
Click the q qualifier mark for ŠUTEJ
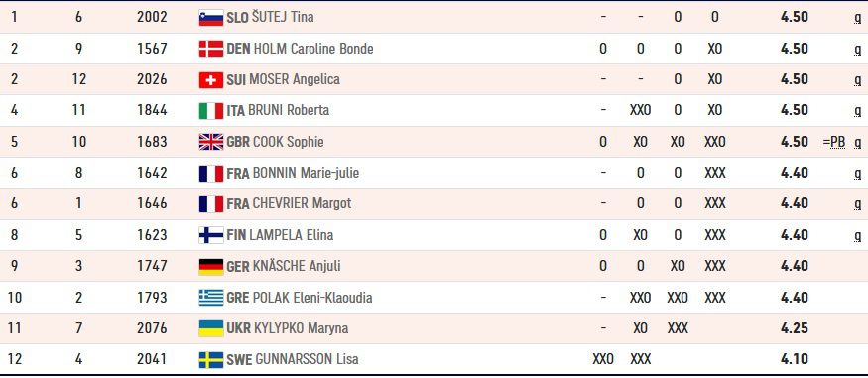[857, 18]
